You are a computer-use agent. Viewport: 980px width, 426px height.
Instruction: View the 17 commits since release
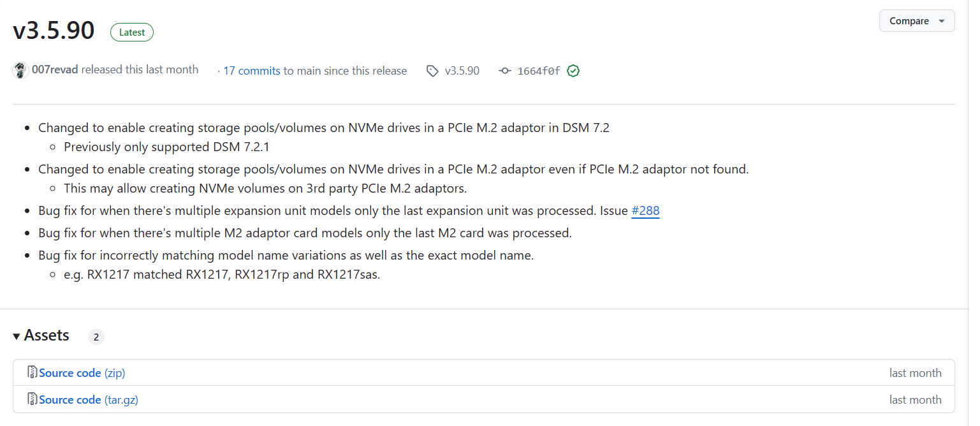pos(251,71)
